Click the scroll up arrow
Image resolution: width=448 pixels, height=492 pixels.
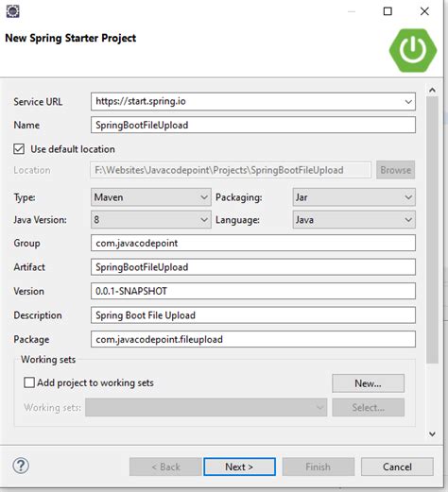[432, 91]
